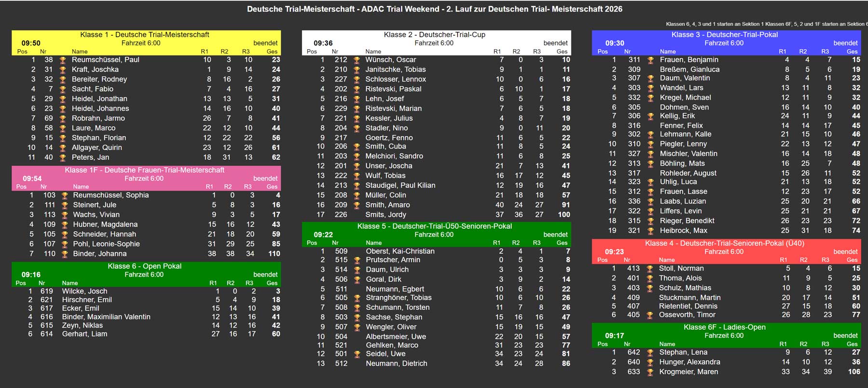Viewport: 868px width, 388px height.
Task: Click the 09:22 start time in Klasse 5
Action: coord(323,235)
